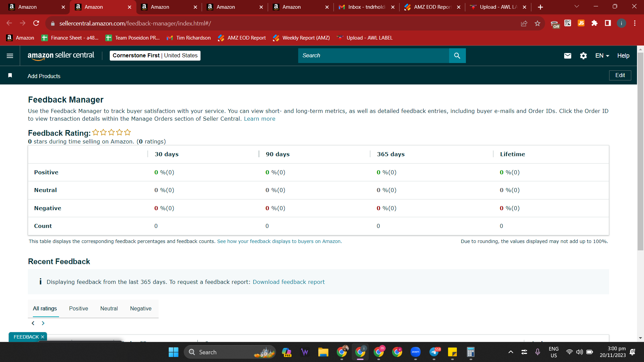Viewport: 644px width, 362px height.
Task: Open the volume speaker tray icon
Action: click(x=579, y=352)
